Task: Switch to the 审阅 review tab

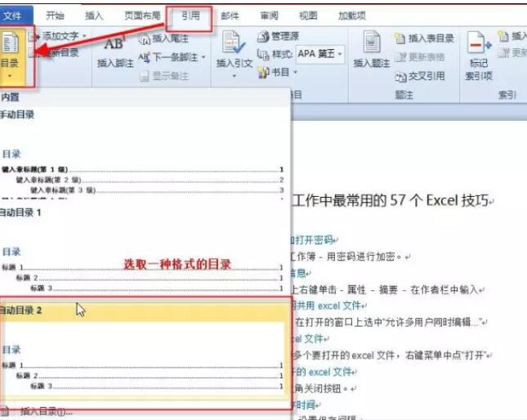Action: tap(270, 16)
